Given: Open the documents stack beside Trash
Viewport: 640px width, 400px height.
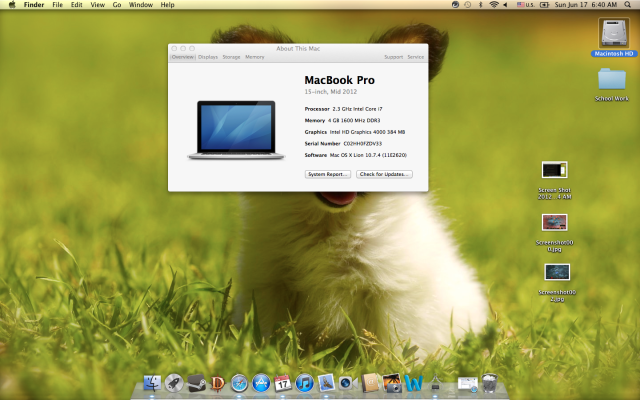Looking at the screenshot, I should [468, 384].
